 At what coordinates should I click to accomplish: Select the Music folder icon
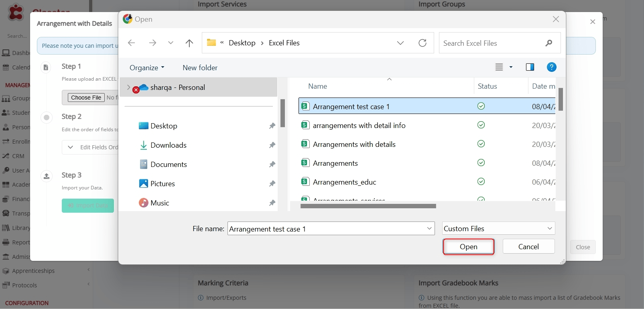[144, 203]
